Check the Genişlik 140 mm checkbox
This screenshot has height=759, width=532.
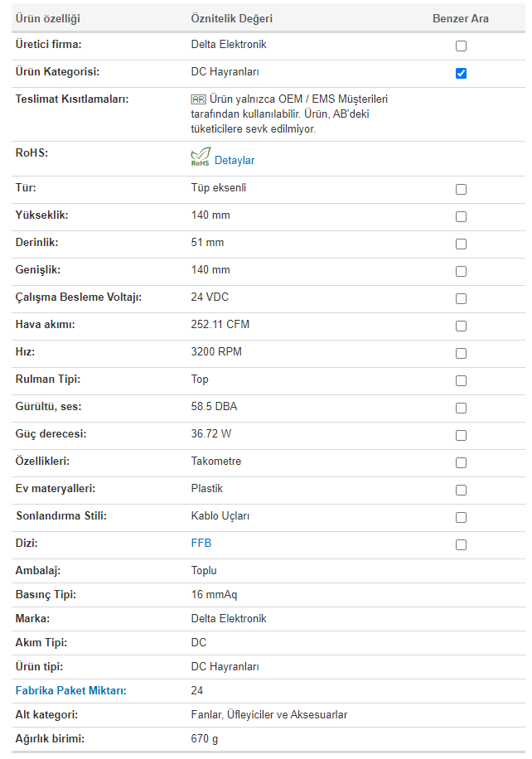tap(461, 271)
